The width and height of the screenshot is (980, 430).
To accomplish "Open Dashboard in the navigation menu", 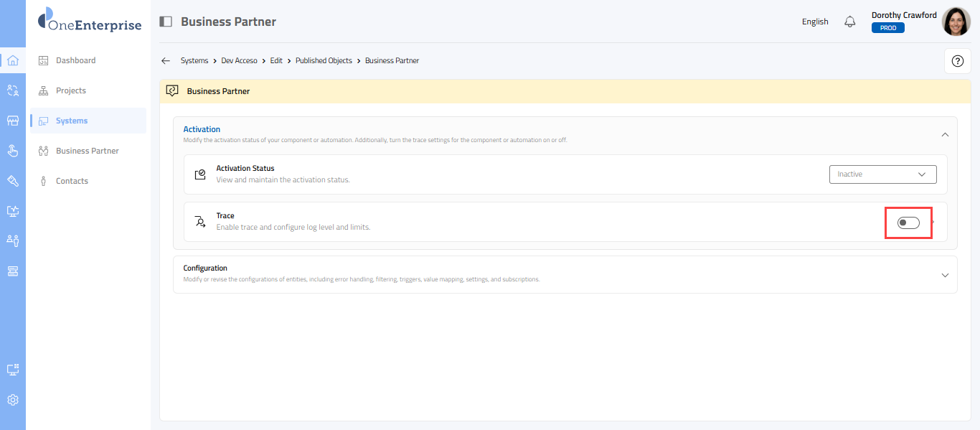I will [75, 60].
